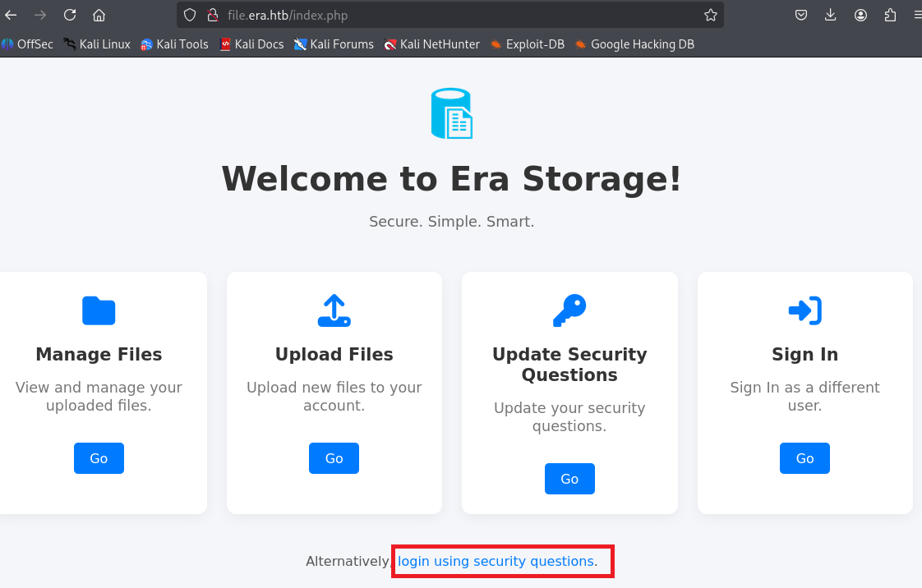Click the Sign In arrow icon

coord(804,311)
